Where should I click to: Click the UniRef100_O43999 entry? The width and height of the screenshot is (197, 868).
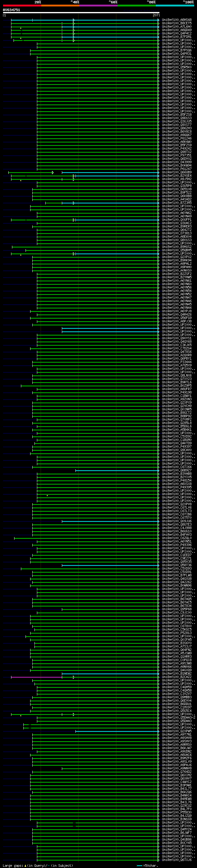177,162
